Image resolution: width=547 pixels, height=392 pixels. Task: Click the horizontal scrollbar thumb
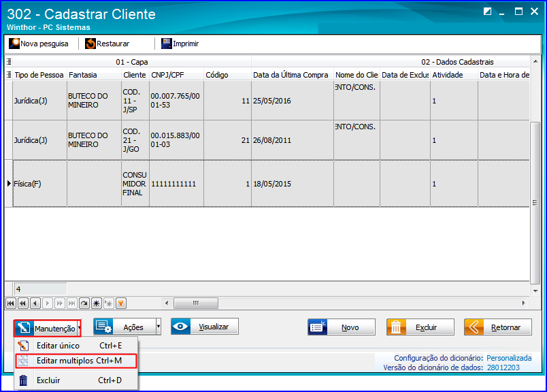click(x=196, y=303)
